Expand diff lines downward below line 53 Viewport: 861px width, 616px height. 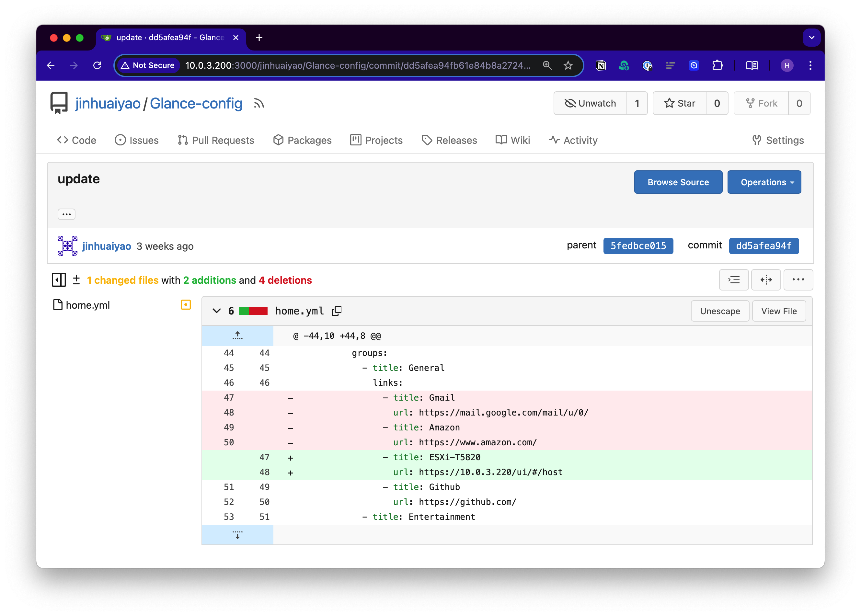coord(237,535)
